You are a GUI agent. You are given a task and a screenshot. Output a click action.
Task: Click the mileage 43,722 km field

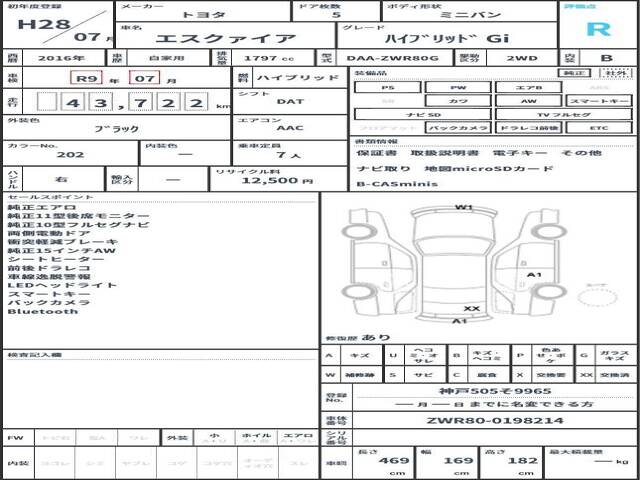pyautogui.click(x=121, y=103)
